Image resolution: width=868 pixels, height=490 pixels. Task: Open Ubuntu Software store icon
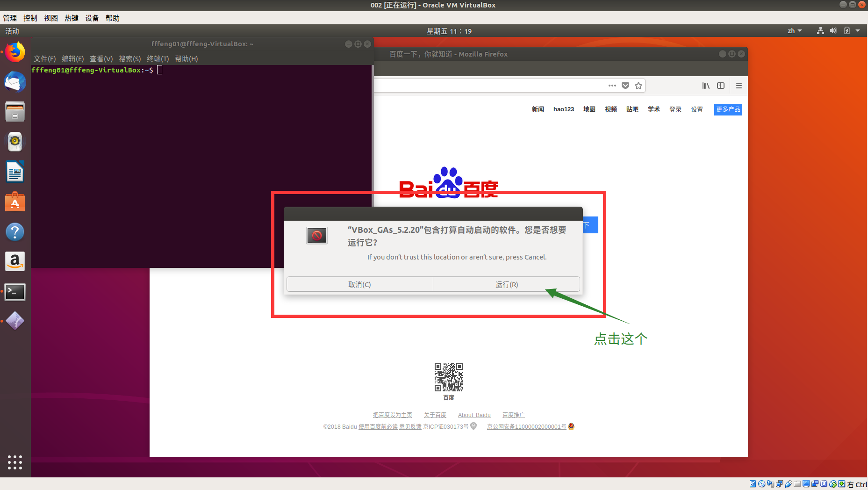tap(15, 202)
